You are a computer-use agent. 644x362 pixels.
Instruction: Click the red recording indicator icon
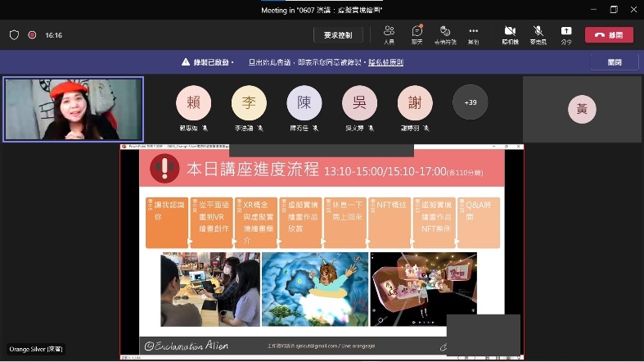point(32,35)
